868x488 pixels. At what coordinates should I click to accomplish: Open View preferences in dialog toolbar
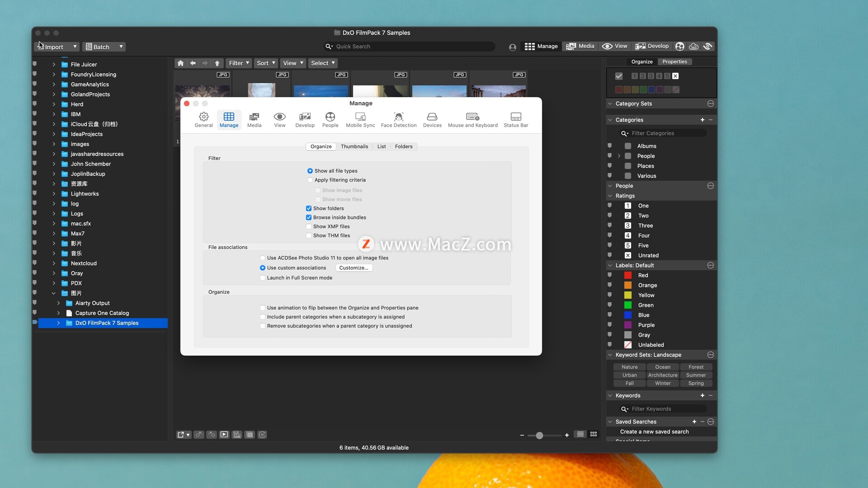280,120
